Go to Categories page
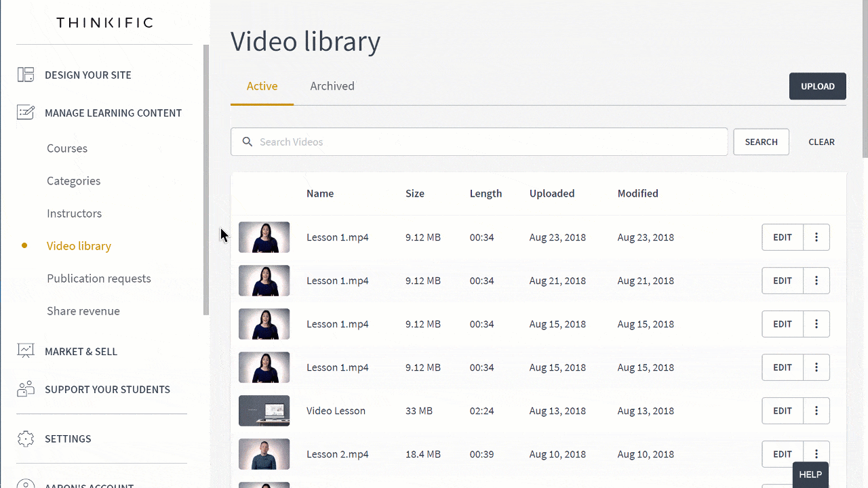This screenshot has width=868, height=488. point(73,181)
